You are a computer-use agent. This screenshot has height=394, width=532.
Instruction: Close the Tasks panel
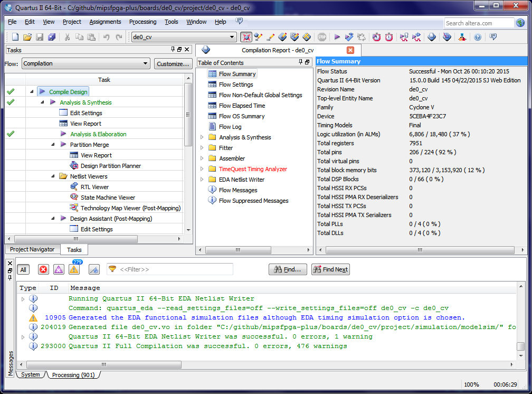tap(187, 50)
